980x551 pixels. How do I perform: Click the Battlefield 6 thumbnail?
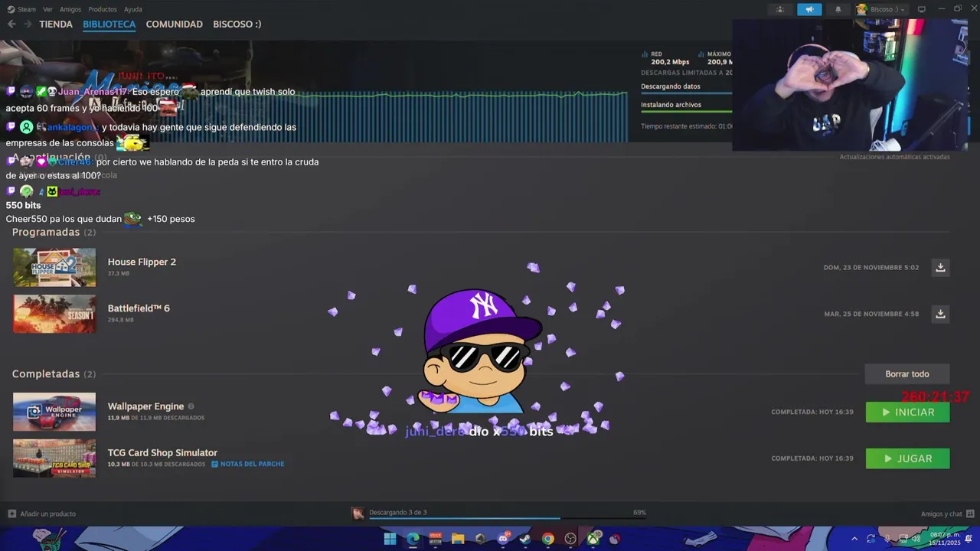54,314
